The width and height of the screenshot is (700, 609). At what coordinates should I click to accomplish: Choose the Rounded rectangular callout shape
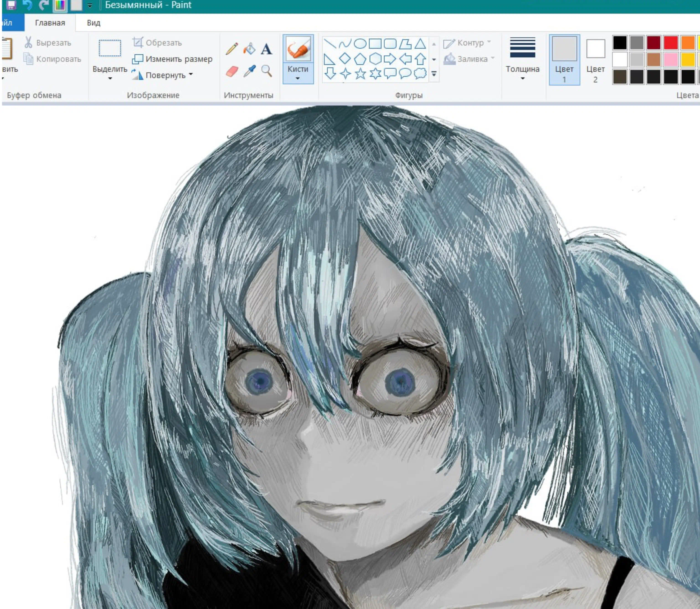[390, 73]
